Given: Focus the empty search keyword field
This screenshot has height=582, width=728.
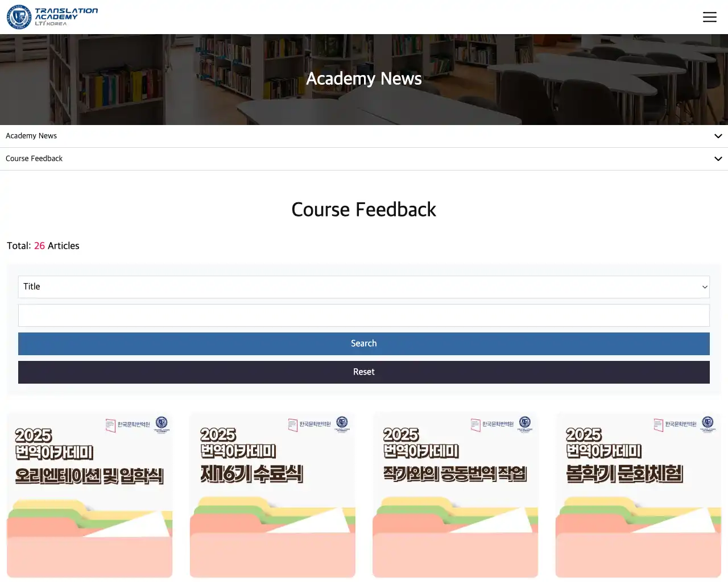Looking at the screenshot, I should click(363, 315).
